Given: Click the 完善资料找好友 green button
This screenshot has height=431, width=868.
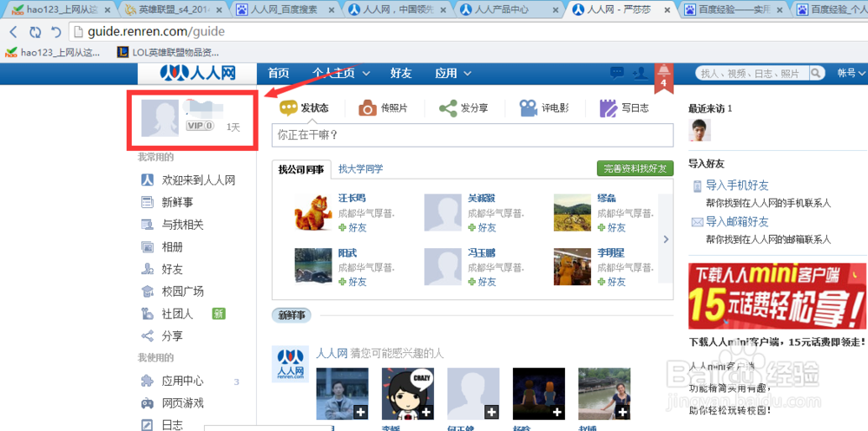Looking at the screenshot, I should pos(635,169).
